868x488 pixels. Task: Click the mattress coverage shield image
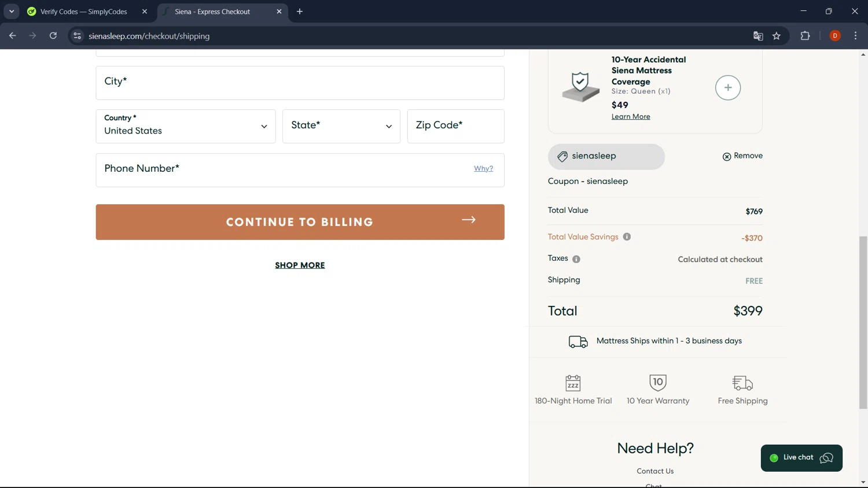580,87
